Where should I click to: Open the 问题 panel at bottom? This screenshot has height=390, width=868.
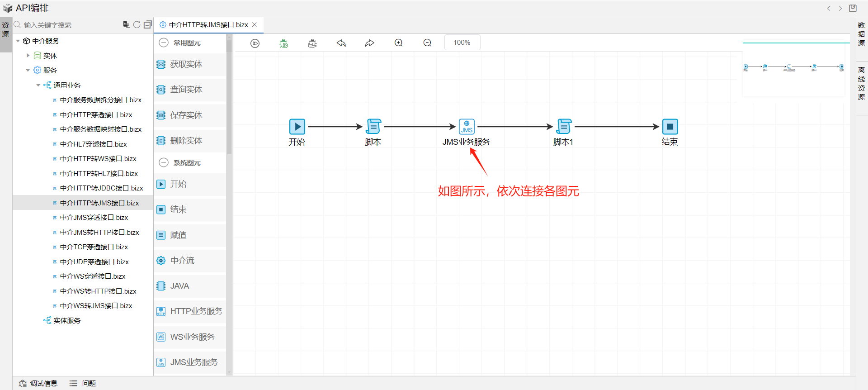tap(83, 383)
